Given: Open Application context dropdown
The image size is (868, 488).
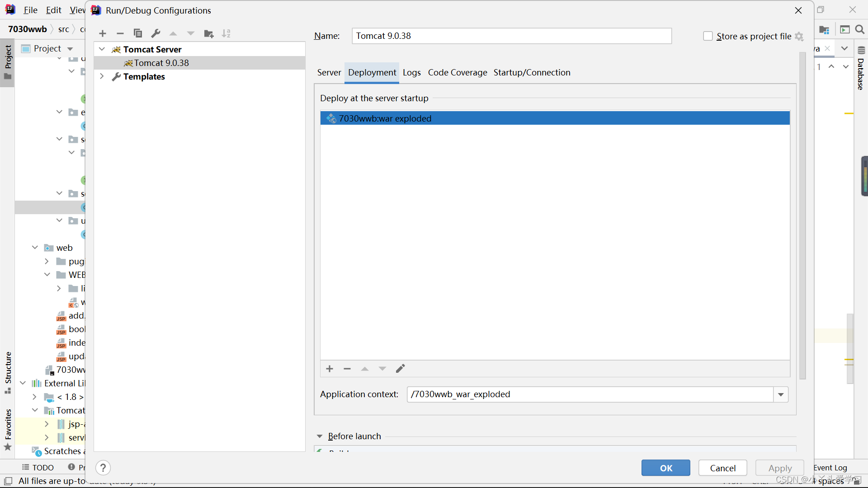Looking at the screenshot, I should click(781, 394).
